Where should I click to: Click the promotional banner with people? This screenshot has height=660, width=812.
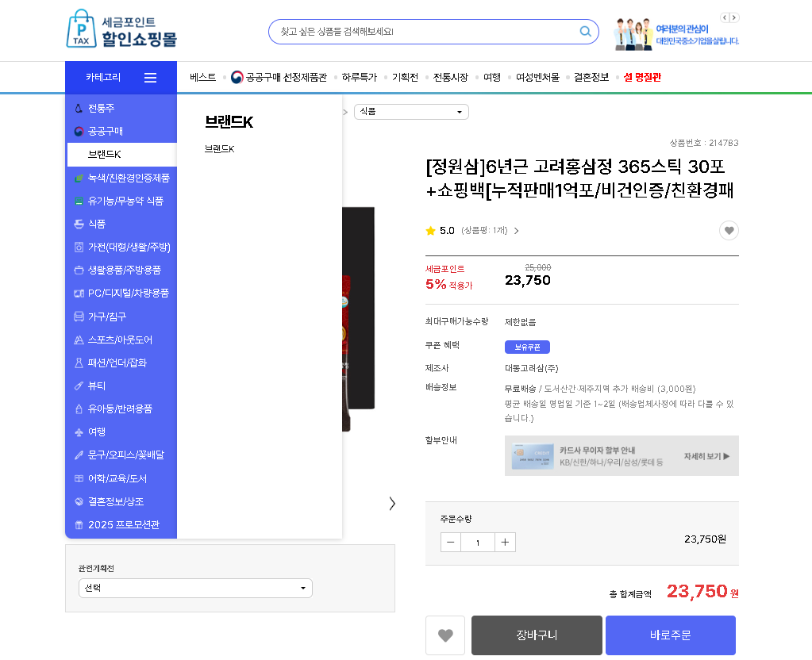pos(676,34)
